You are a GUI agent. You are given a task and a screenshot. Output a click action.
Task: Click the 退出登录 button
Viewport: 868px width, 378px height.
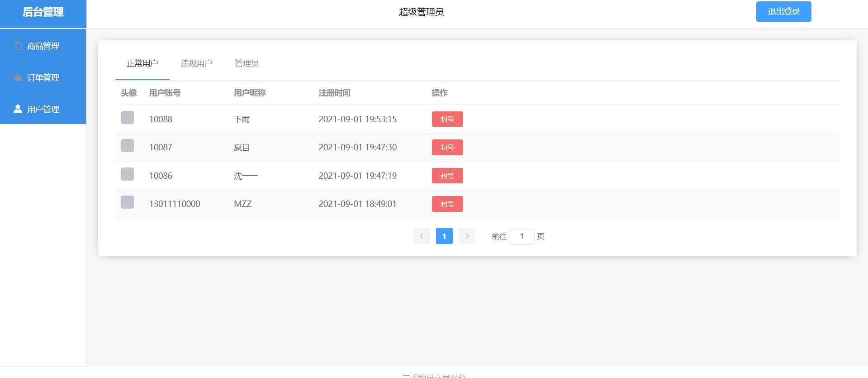(x=783, y=11)
